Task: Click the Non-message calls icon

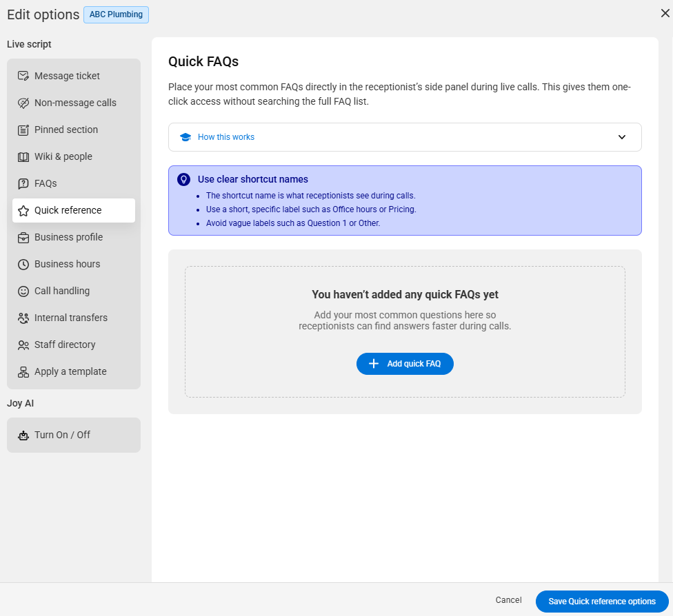Action: [x=23, y=103]
